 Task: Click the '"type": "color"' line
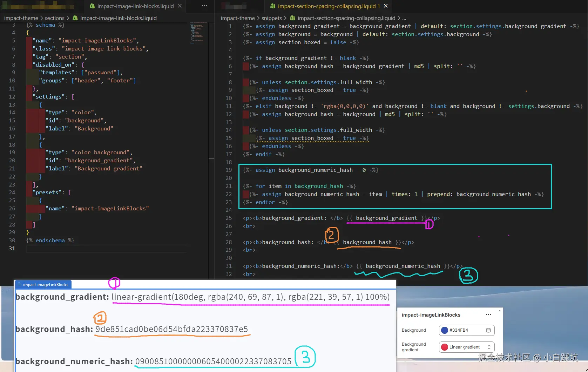pyautogui.click(x=71, y=113)
